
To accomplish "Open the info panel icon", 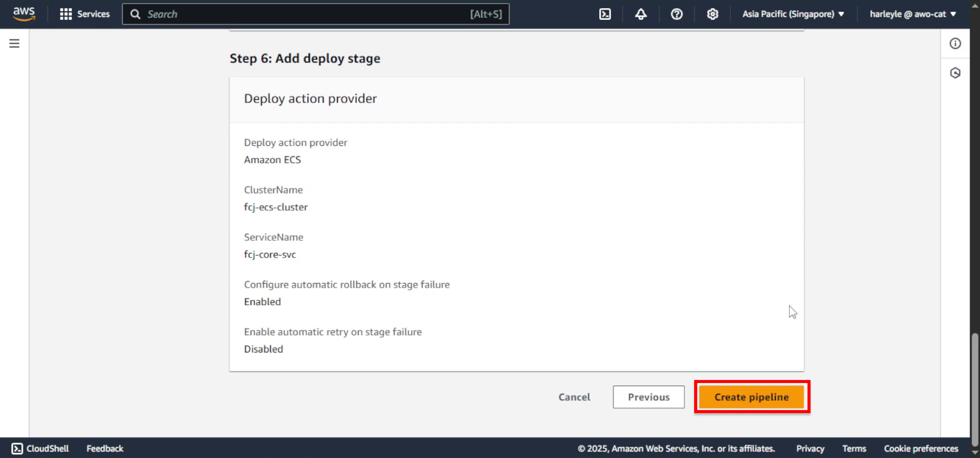I will point(955,43).
